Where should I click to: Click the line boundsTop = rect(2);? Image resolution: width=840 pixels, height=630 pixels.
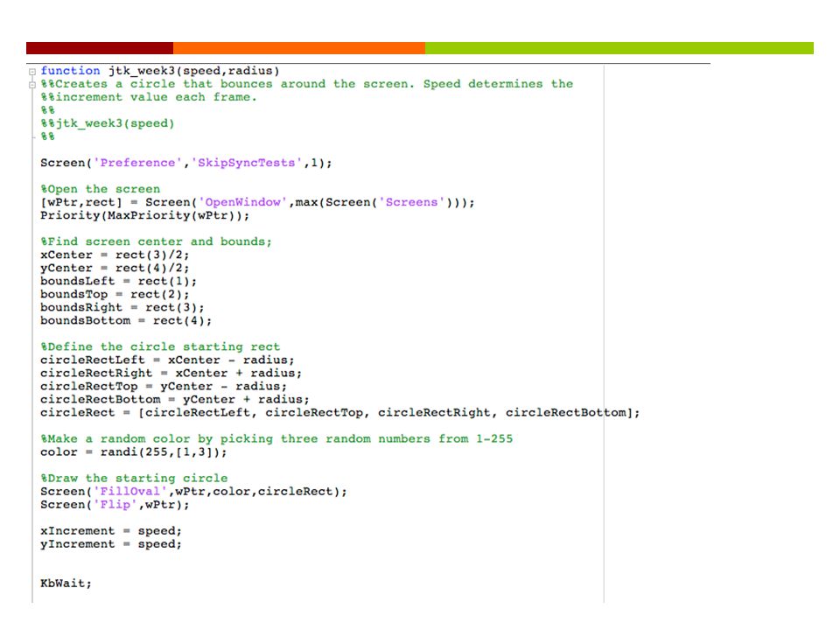[115, 294]
